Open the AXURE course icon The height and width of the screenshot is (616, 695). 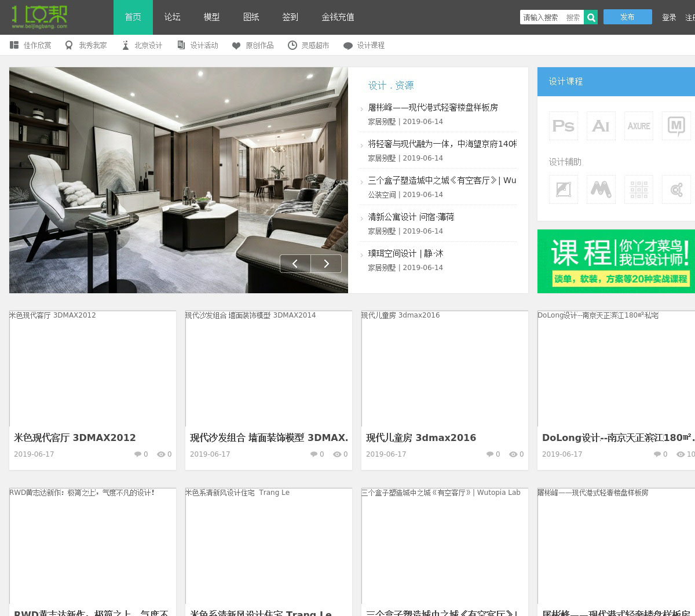638,126
